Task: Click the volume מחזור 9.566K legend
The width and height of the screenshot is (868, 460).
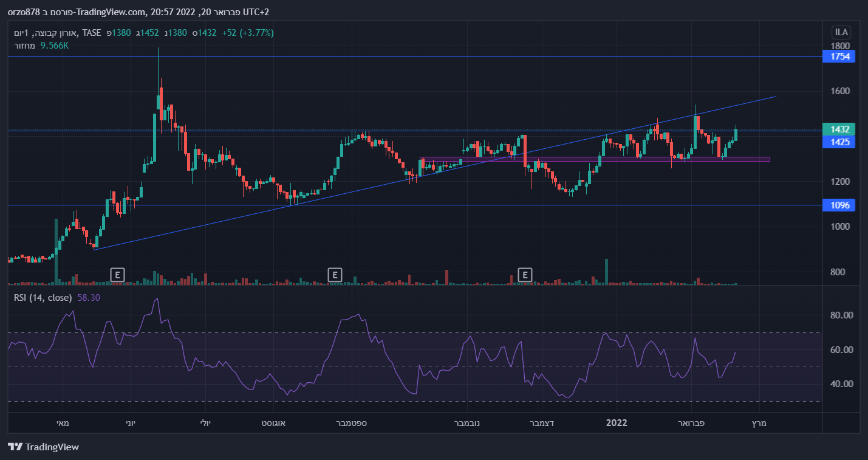Action: [x=41, y=46]
